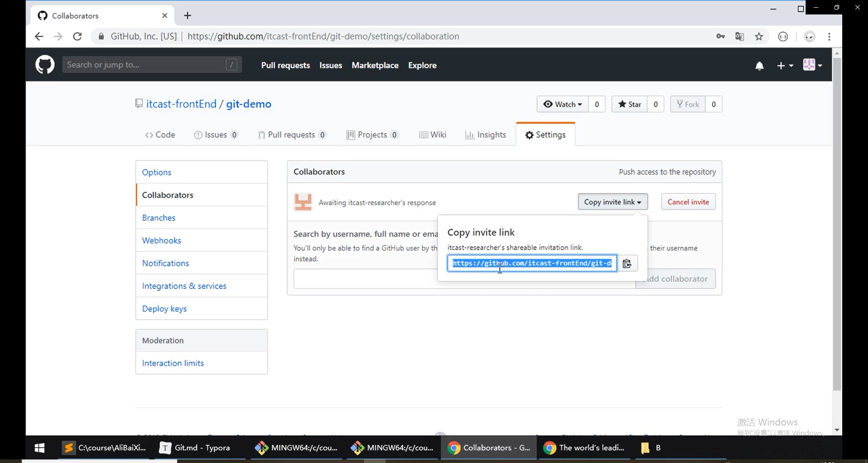Screen dimensions: 868x463
Task: Open the Marketplace menu item
Action: click(375, 65)
